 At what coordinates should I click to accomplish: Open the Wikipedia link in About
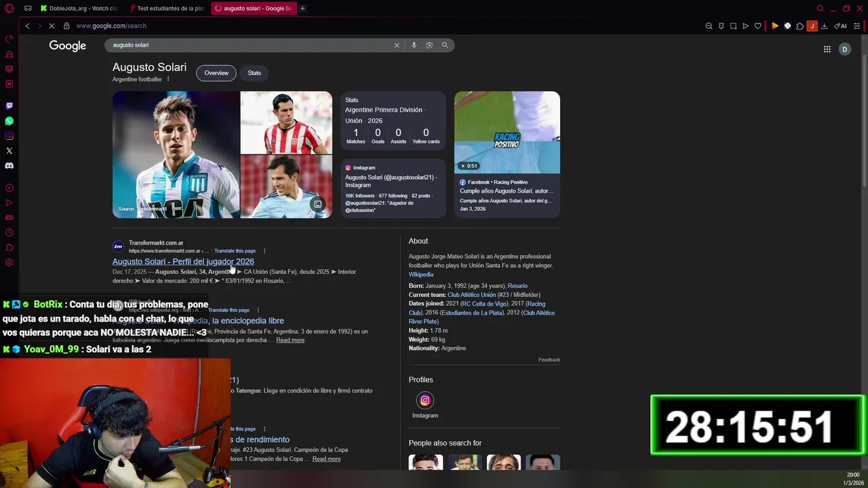[x=420, y=274]
